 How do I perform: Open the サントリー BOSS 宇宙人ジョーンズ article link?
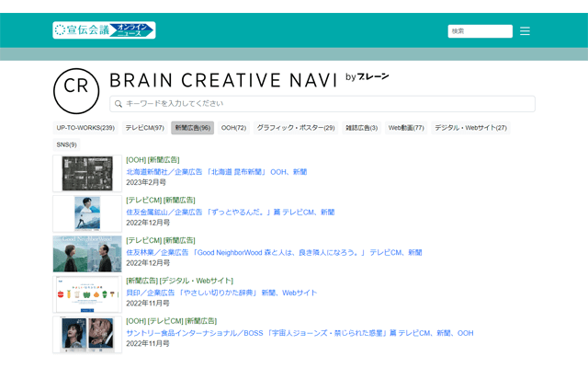coord(300,333)
